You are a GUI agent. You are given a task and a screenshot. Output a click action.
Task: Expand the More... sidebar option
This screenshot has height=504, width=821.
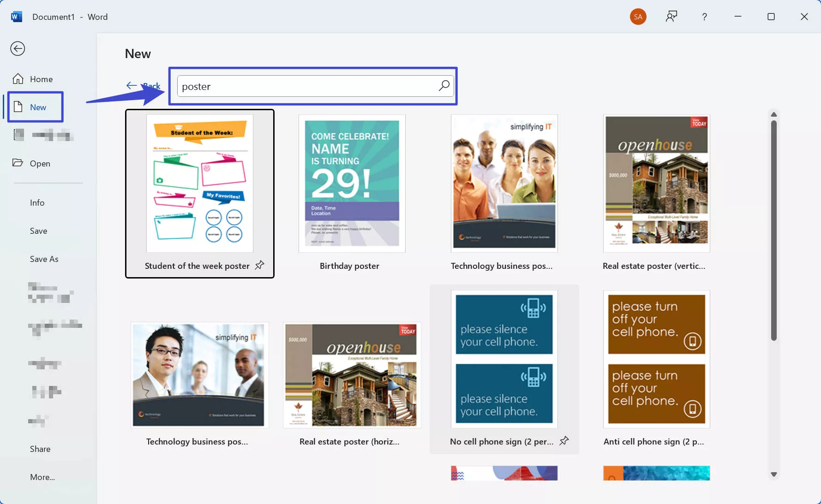[x=42, y=477]
